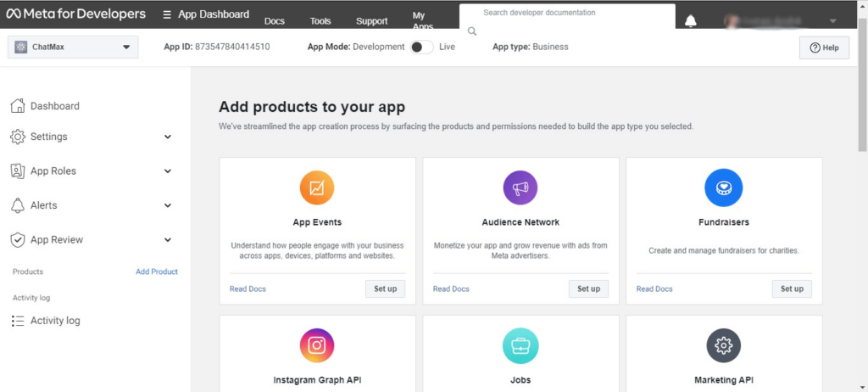
Task: Click the Help question mark icon
Action: (815, 48)
